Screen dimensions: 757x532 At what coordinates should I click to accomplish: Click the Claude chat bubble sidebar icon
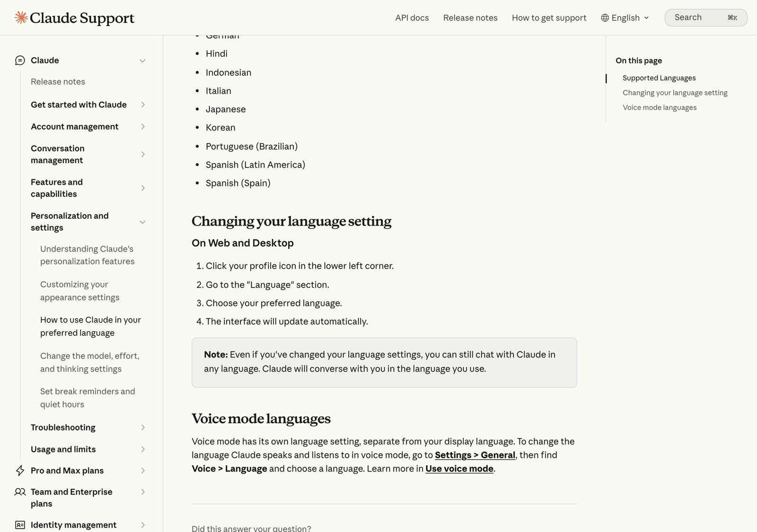[x=20, y=61]
